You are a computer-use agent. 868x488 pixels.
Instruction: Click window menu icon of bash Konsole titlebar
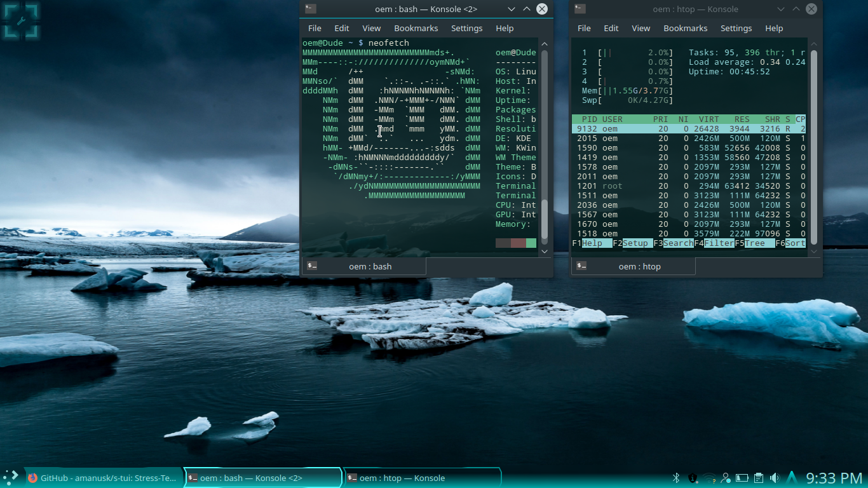[x=310, y=9]
